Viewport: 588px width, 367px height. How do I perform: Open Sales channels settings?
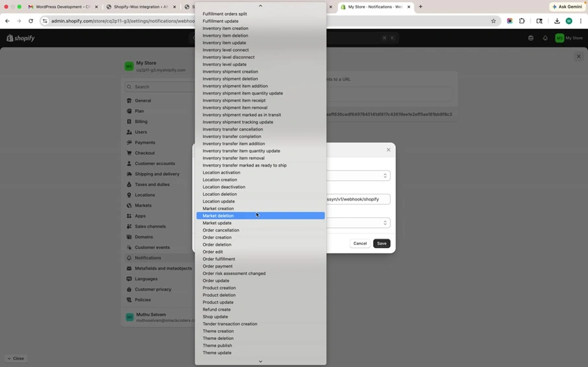(150, 226)
